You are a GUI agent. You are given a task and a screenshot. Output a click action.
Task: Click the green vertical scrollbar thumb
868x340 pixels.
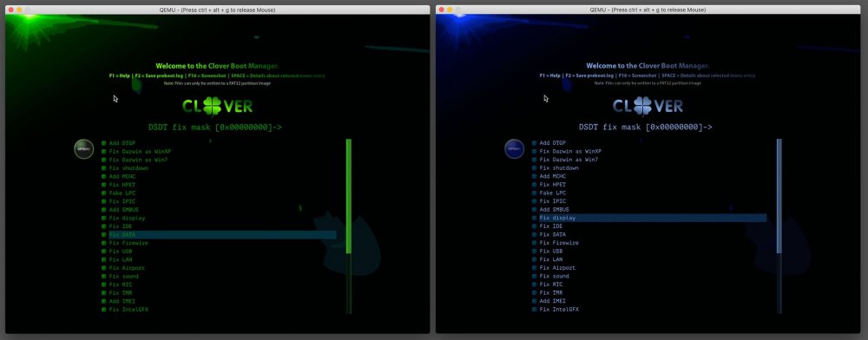point(349,196)
